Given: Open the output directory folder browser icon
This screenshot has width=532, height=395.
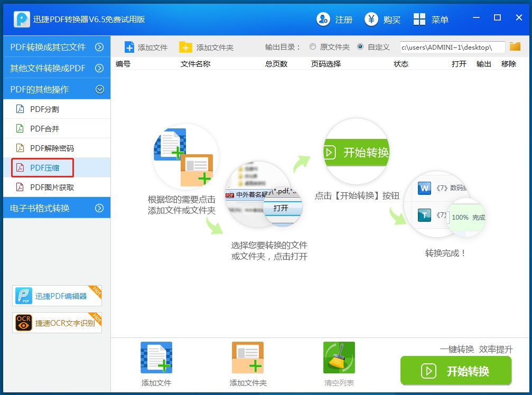Looking at the screenshot, I should coord(515,46).
